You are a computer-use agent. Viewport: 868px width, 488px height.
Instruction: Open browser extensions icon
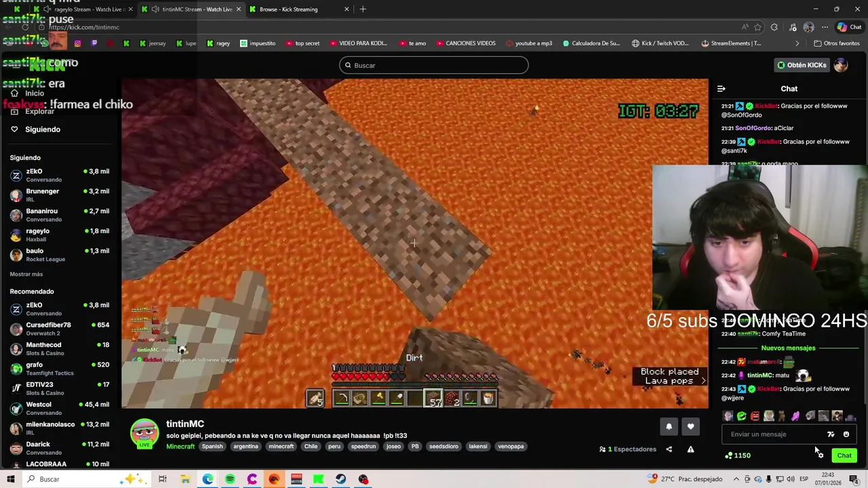[774, 27]
